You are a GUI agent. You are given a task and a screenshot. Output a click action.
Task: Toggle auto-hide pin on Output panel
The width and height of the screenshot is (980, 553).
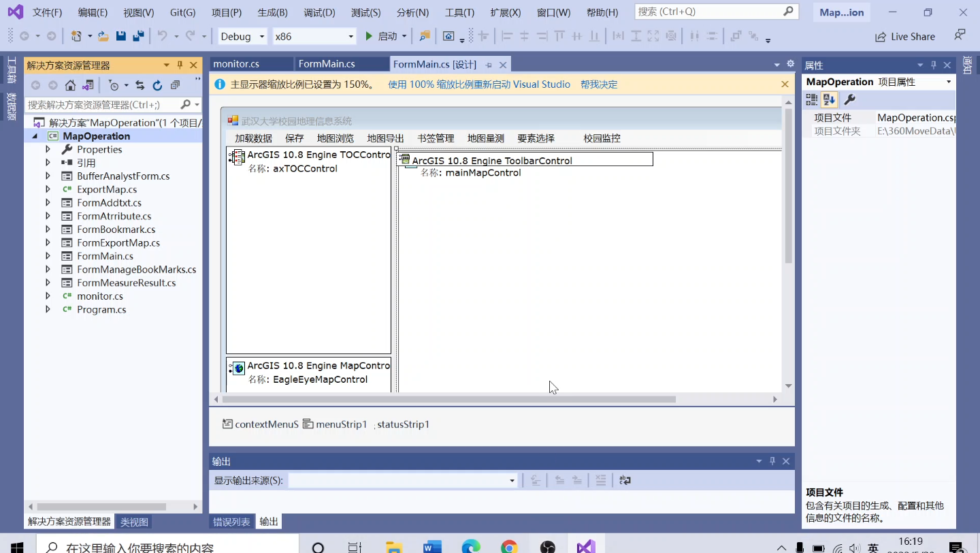click(x=772, y=461)
